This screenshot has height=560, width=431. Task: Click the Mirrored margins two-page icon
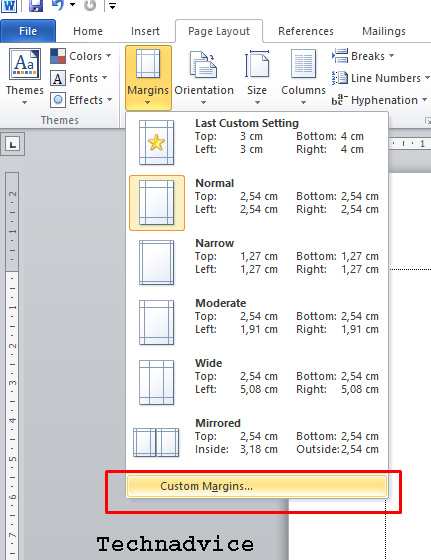[156, 442]
